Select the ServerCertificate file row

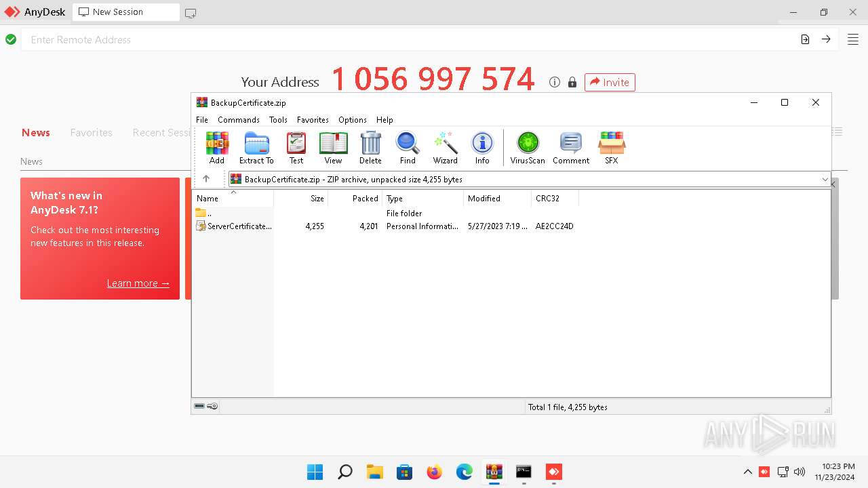click(x=385, y=226)
